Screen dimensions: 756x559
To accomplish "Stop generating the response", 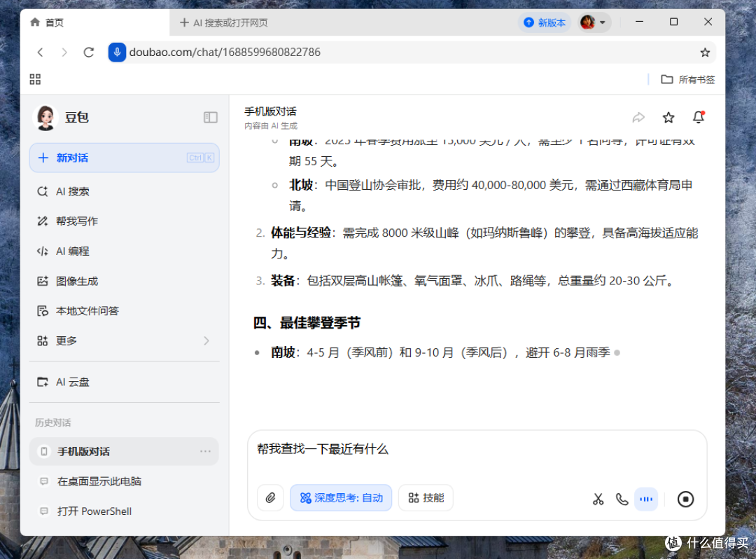I will [x=685, y=499].
